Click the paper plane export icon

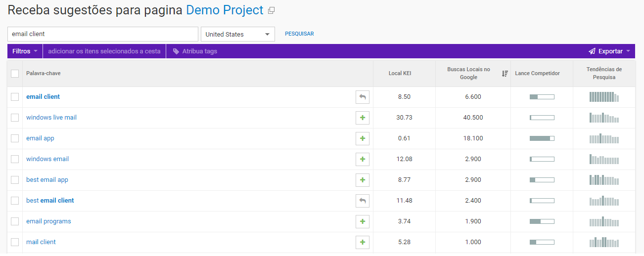(x=592, y=51)
